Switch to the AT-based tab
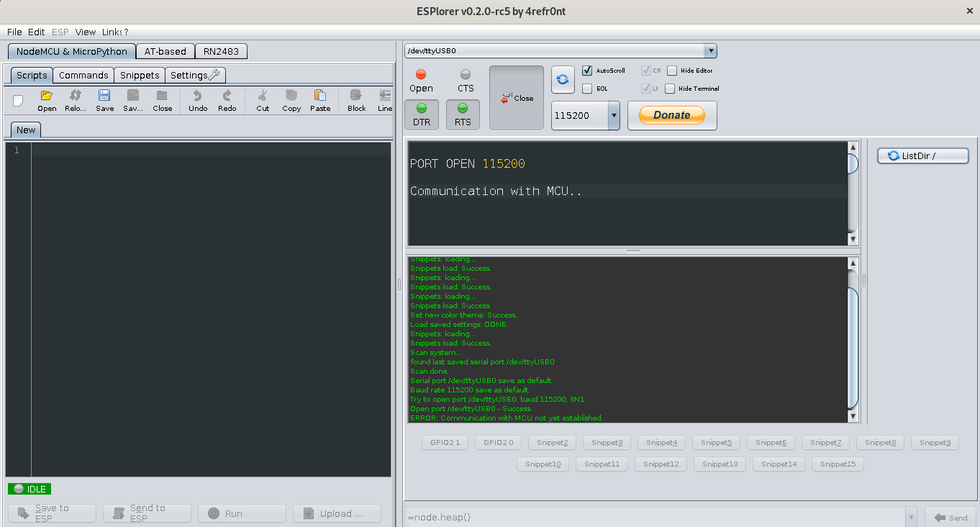980x527 pixels. coord(165,51)
